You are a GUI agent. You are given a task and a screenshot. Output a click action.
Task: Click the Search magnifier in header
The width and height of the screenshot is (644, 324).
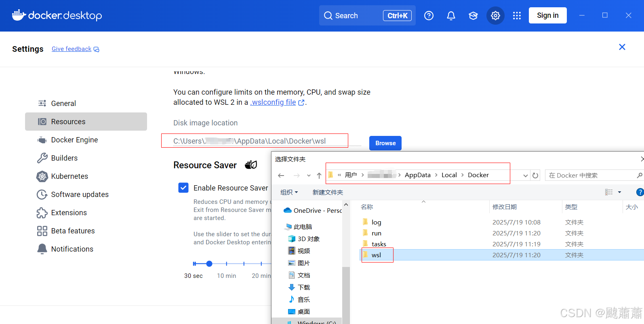(x=328, y=16)
